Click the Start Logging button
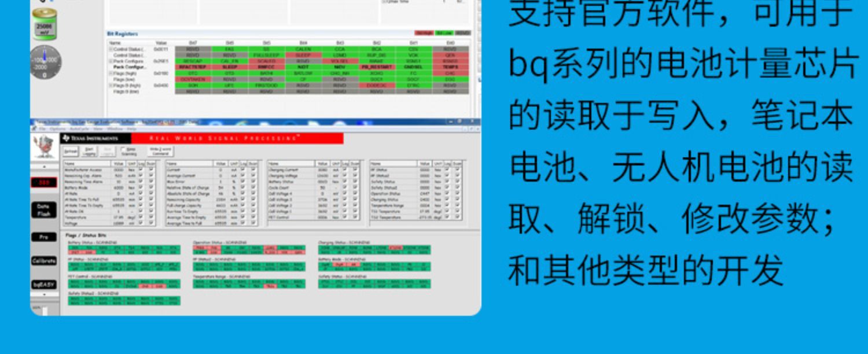 [x=89, y=152]
